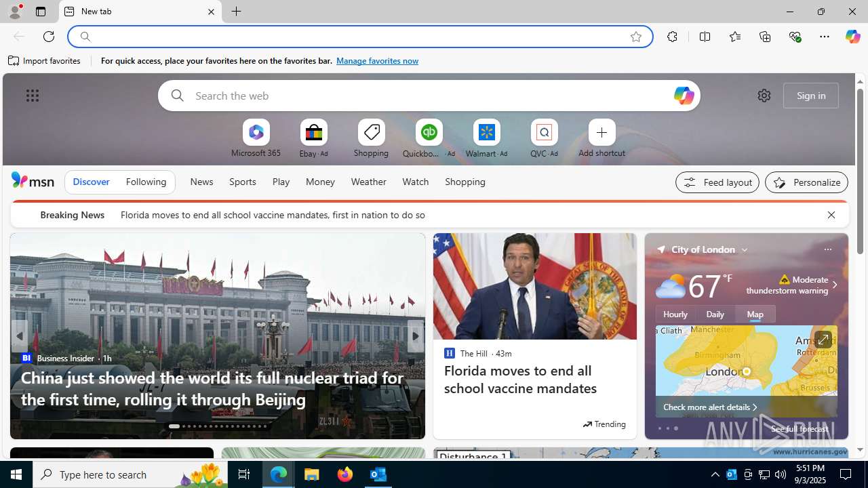Switch to Following feed tab

pyautogui.click(x=146, y=182)
